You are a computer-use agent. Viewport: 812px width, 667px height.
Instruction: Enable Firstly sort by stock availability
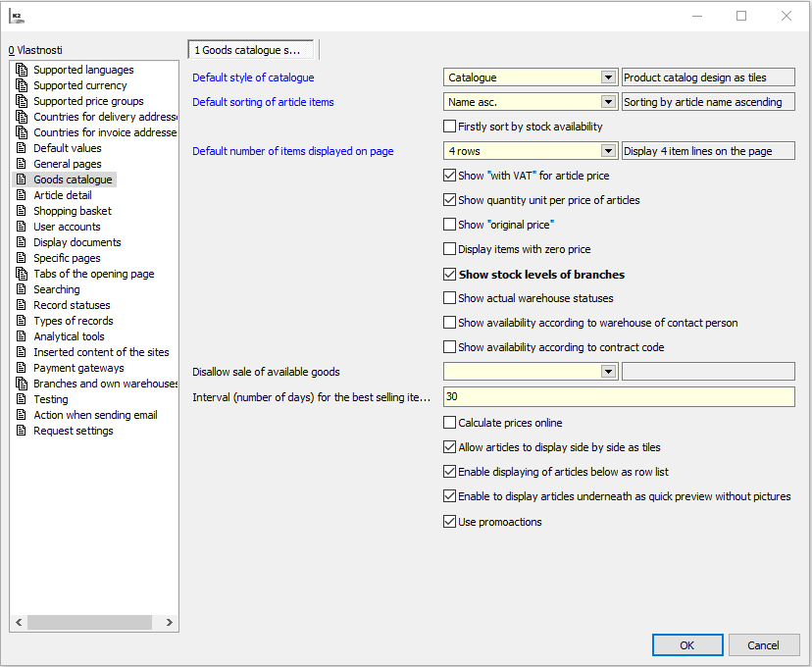click(450, 127)
